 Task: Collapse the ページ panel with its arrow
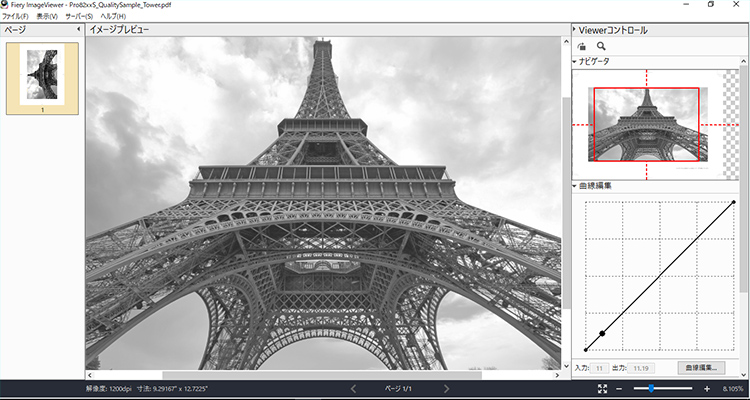[x=78, y=30]
